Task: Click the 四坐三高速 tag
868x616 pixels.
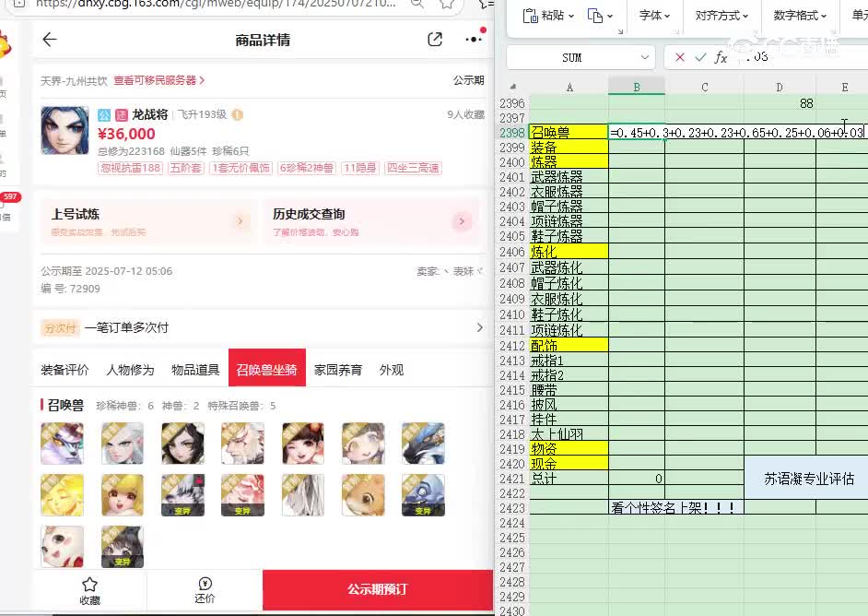Action: (x=414, y=168)
